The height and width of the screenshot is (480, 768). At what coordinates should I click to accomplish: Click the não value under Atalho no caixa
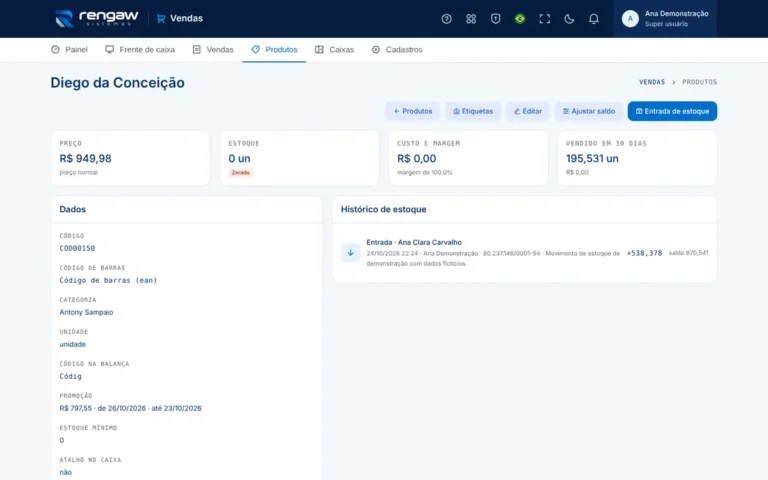click(x=65, y=472)
